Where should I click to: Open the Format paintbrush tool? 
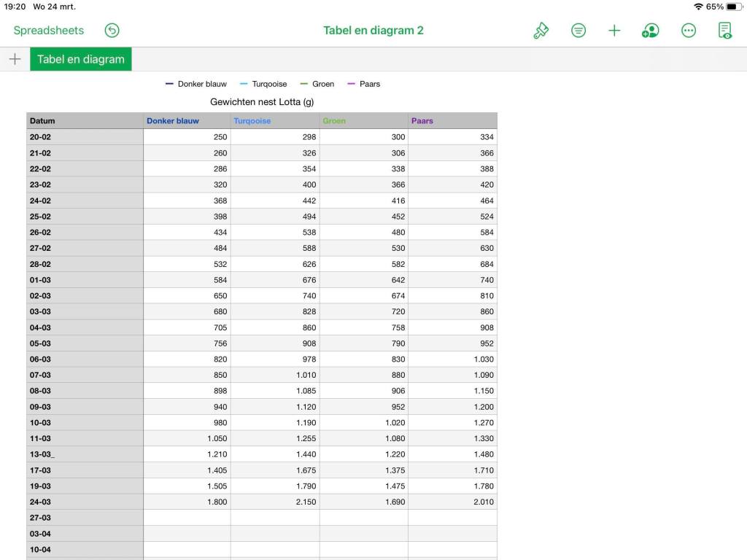tap(541, 30)
